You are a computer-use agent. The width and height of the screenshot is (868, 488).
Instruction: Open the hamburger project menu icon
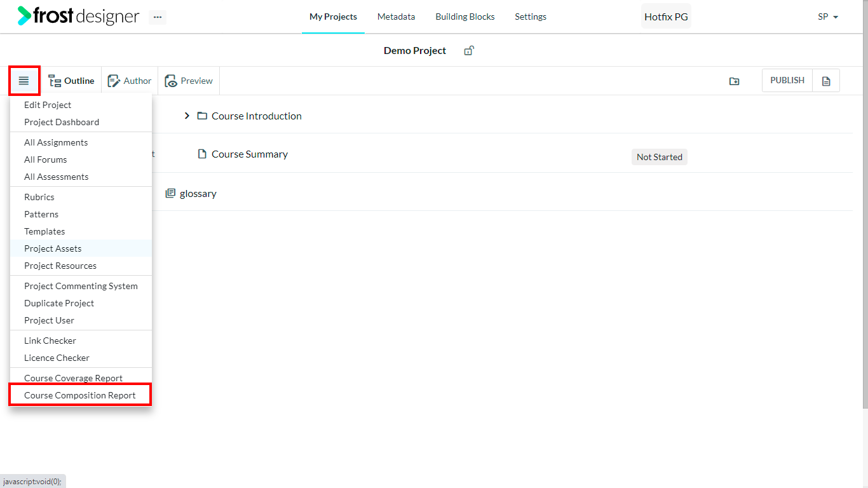coord(24,81)
